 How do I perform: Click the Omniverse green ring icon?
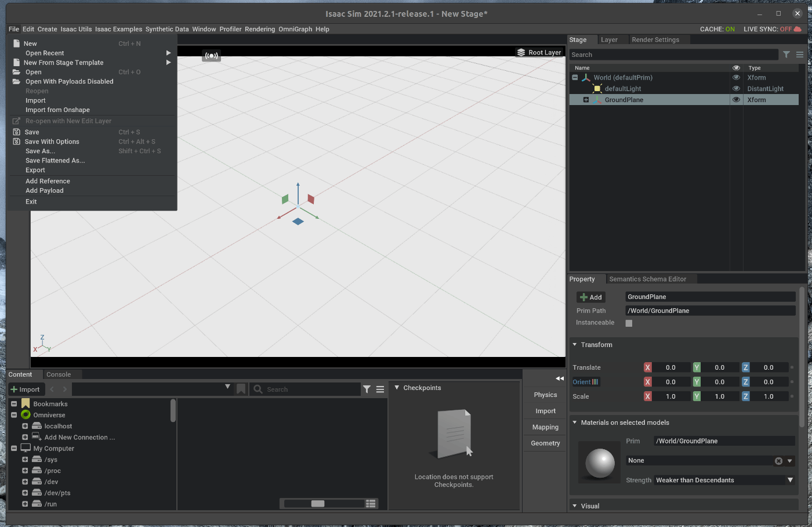[x=26, y=414]
